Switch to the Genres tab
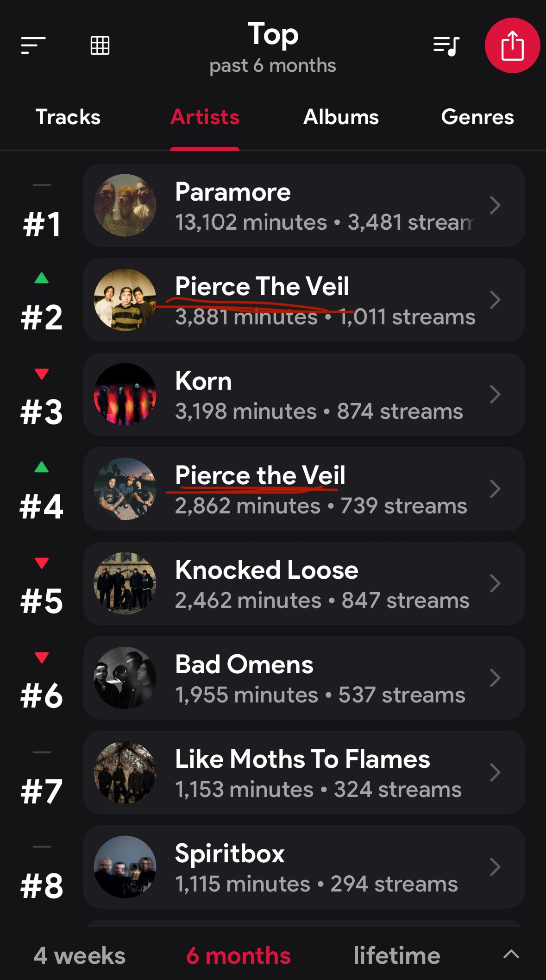Viewport: 546px width, 980px height. click(x=477, y=117)
